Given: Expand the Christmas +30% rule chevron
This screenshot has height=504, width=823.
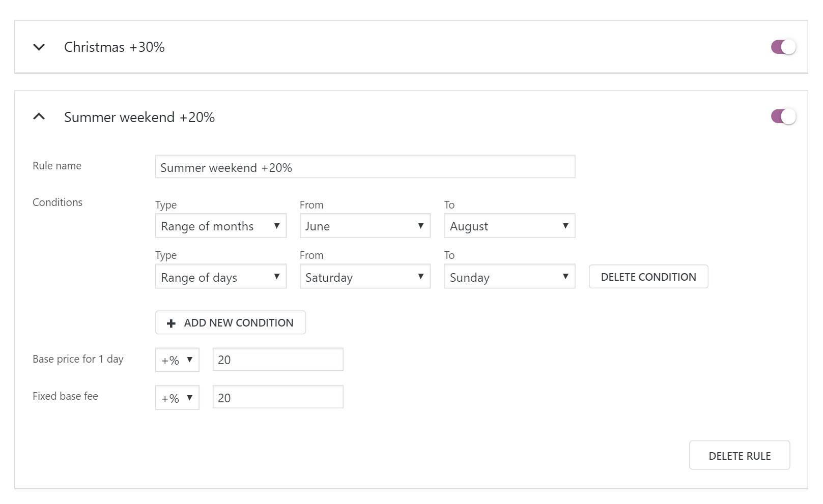Looking at the screenshot, I should (39, 47).
